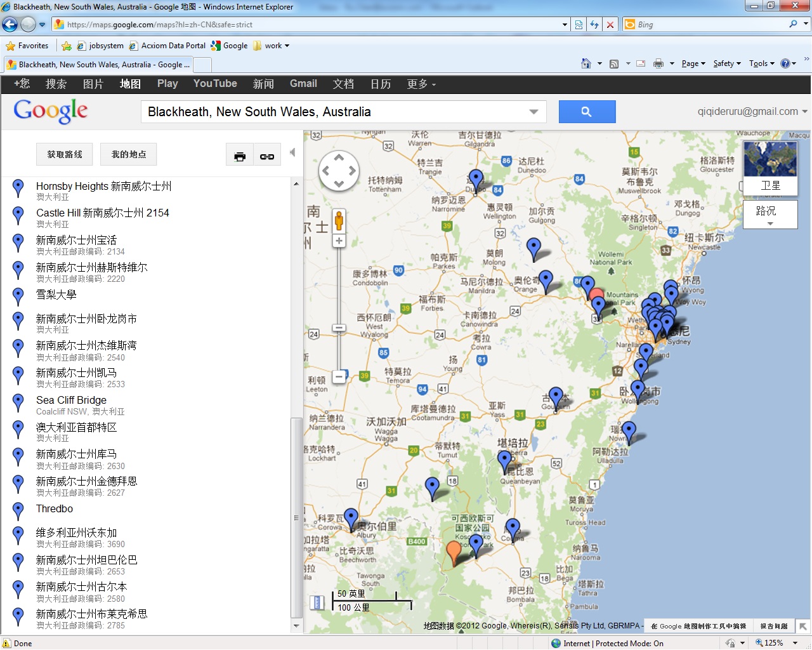Zoom in with the plus button
The height and width of the screenshot is (650, 812).
click(339, 241)
